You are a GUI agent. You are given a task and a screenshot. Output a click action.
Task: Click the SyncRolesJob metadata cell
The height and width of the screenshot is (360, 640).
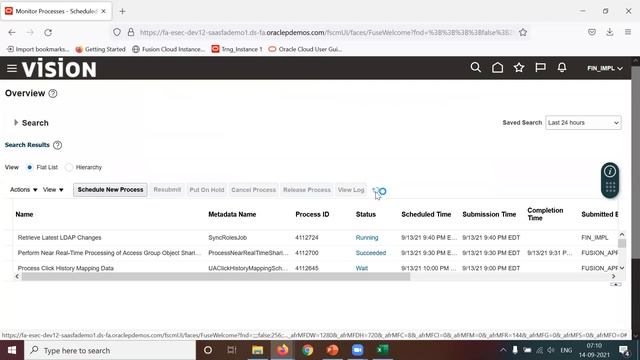[x=227, y=238]
